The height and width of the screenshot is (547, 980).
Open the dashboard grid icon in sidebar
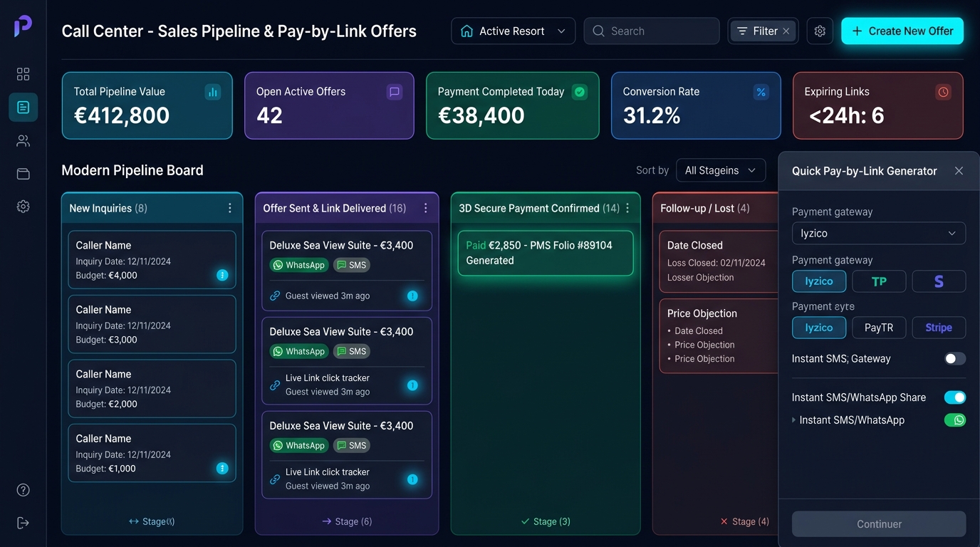pyautogui.click(x=23, y=74)
